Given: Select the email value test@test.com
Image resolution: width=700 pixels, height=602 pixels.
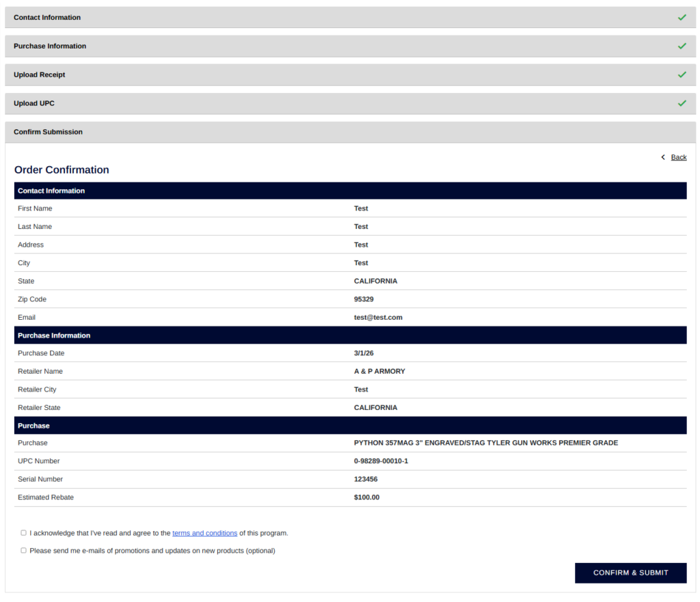Looking at the screenshot, I should tap(378, 317).
